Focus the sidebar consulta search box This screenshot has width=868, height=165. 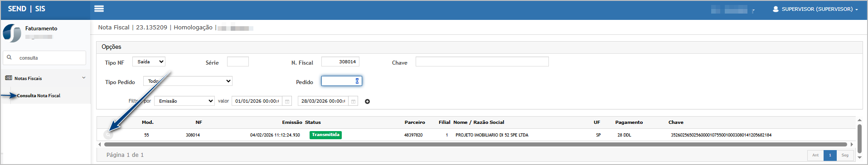pos(44,58)
